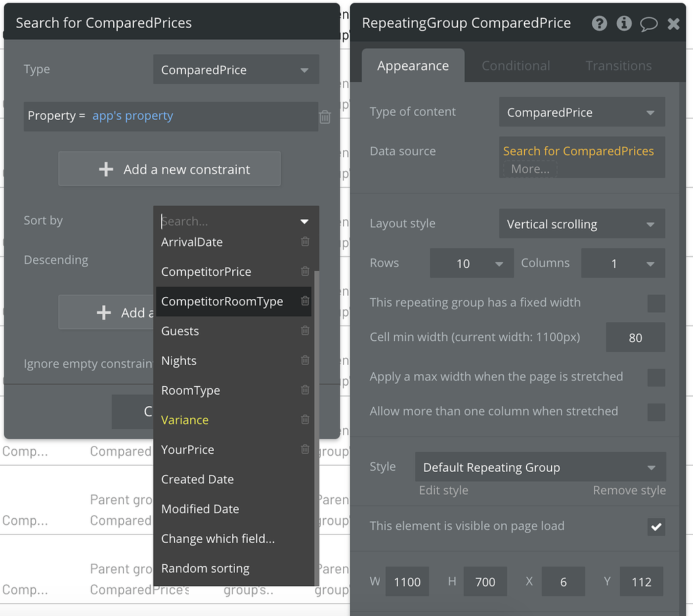Open the Transitions tab
The image size is (693, 616).
tap(618, 66)
